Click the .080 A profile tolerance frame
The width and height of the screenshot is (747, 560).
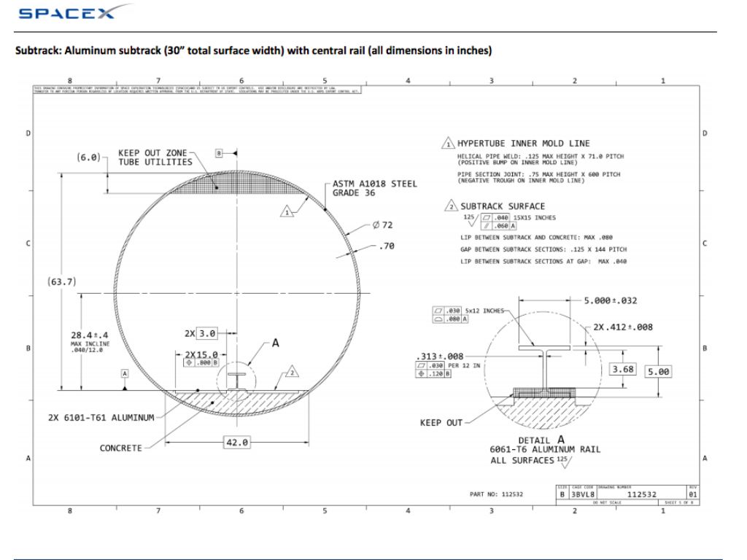point(450,319)
